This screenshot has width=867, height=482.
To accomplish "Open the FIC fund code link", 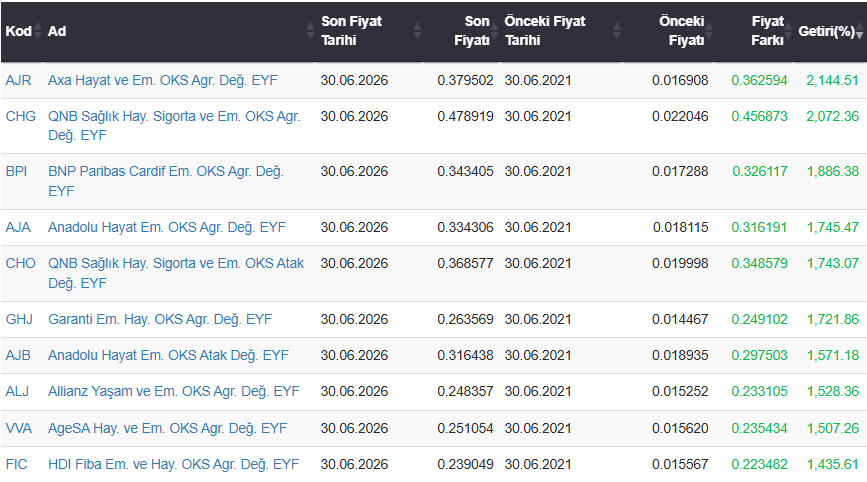I will pos(17,464).
